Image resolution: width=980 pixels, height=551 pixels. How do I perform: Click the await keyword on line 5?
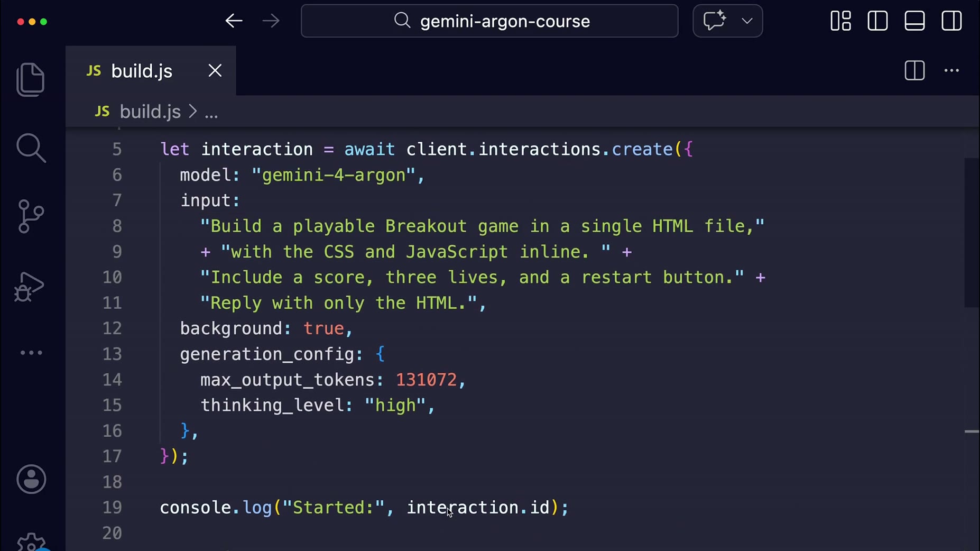tap(369, 149)
